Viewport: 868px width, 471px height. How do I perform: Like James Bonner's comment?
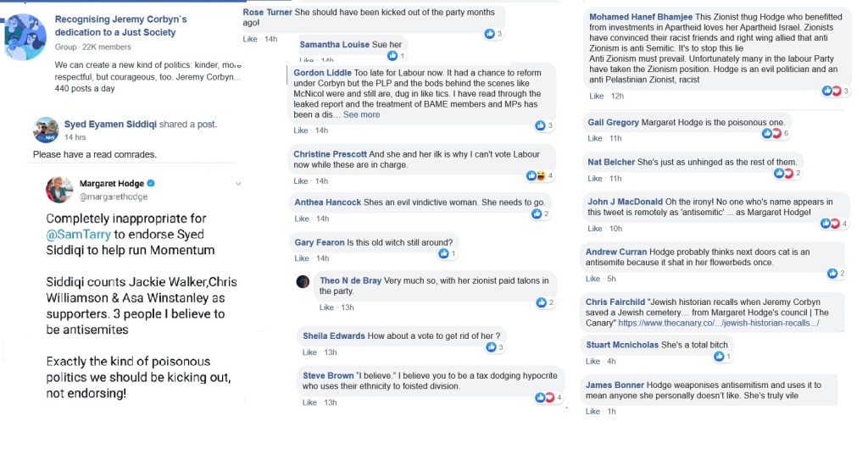(x=593, y=412)
